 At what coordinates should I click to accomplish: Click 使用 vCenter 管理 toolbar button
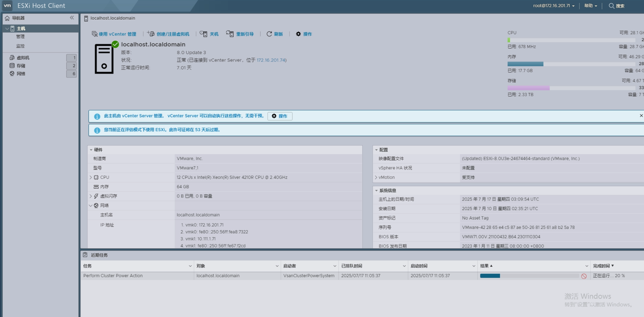tap(114, 34)
